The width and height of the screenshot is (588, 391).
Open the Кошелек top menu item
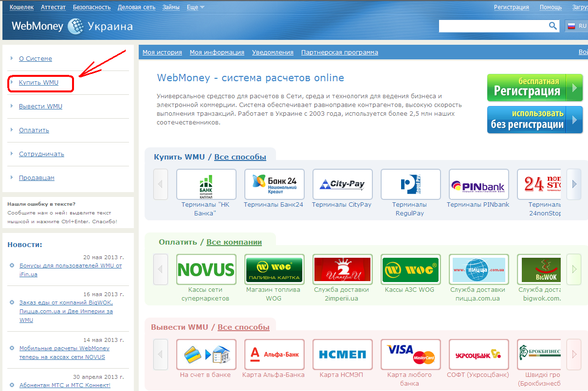(x=22, y=7)
